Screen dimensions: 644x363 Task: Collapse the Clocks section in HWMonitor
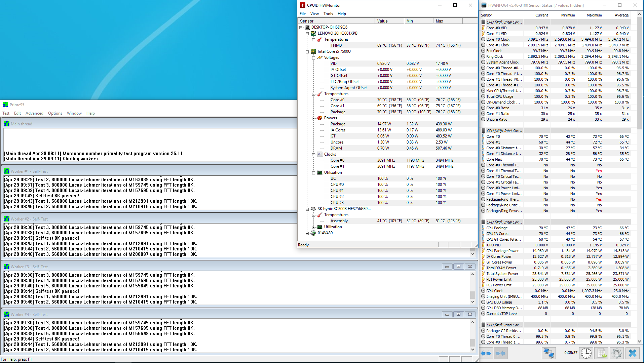point(313,155)
